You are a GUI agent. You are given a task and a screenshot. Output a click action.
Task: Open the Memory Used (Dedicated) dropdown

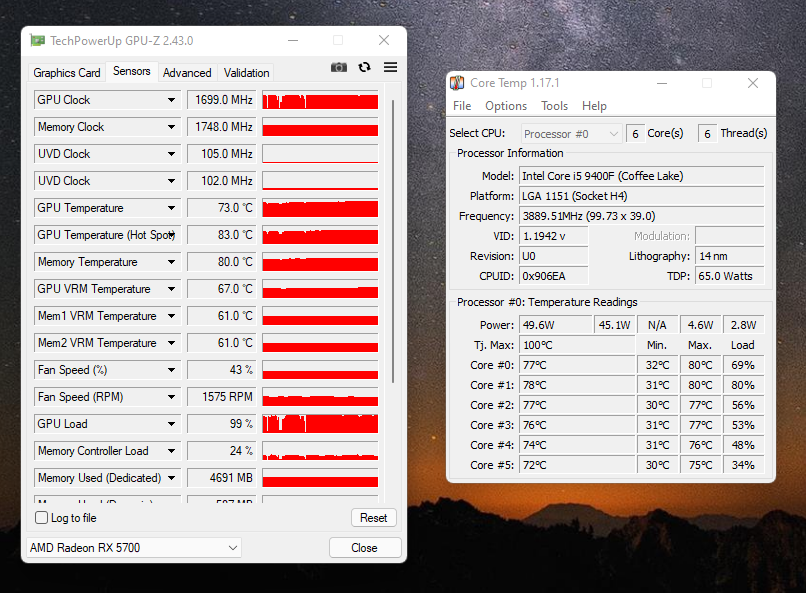coord(171,478)
